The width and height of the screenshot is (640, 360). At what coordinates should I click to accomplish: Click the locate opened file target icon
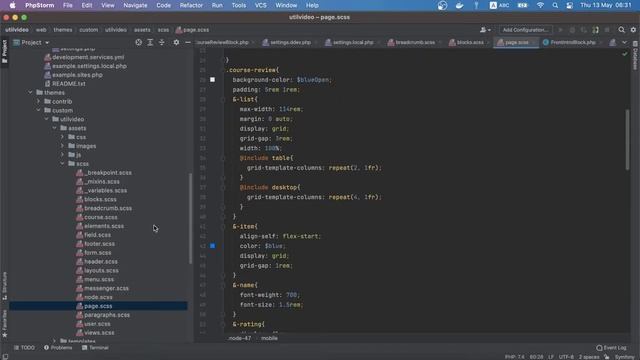(139, 42)
